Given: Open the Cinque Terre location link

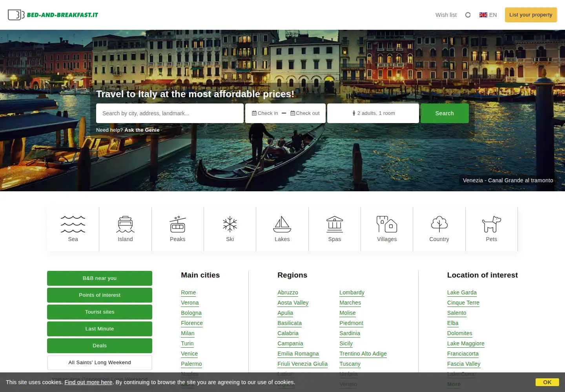Looking at the screenshot, I should (x=463, y=303).
